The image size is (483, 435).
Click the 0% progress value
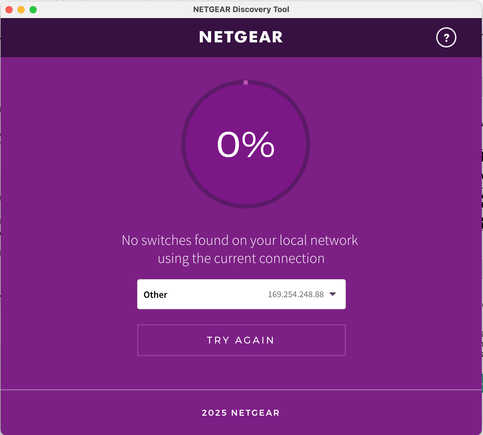(246, 144)
